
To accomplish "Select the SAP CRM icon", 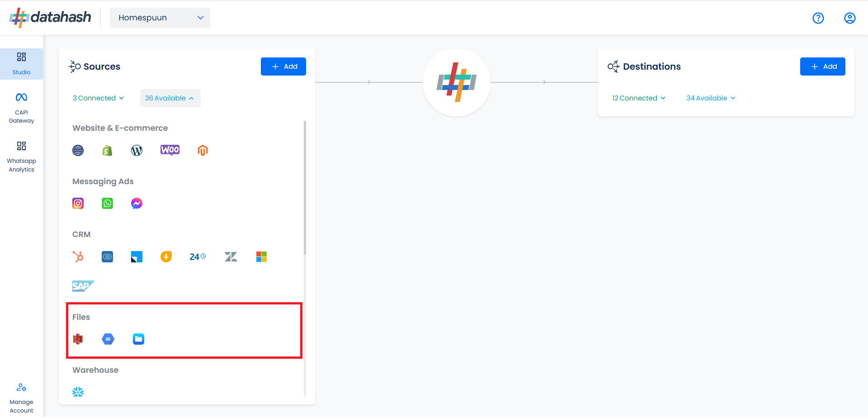I will pos(83,286).
